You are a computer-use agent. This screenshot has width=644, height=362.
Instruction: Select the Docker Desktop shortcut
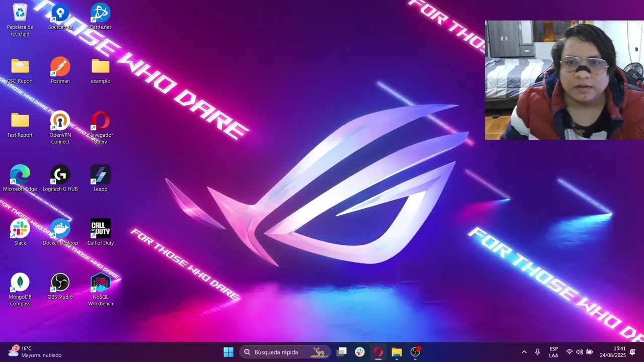coord(60,232)
